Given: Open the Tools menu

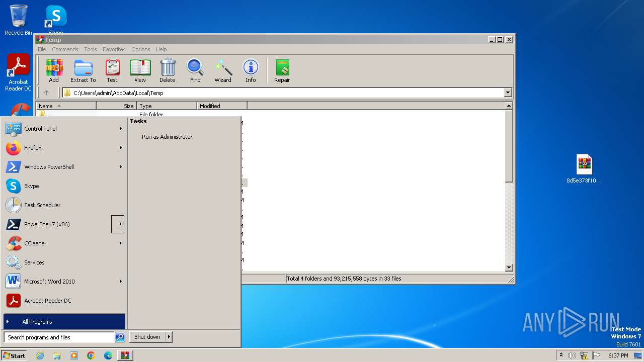Looking at the screenshot, I should coord(91,49).
